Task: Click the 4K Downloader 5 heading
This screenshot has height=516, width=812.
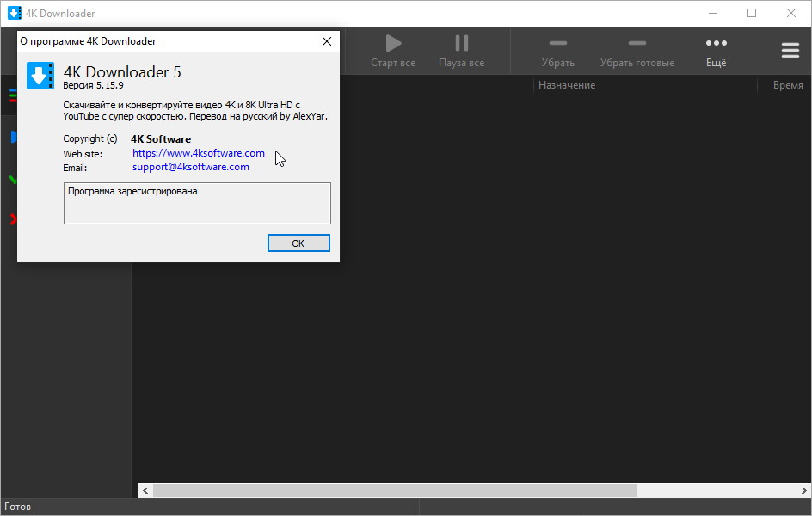Action: coord(122,72)
